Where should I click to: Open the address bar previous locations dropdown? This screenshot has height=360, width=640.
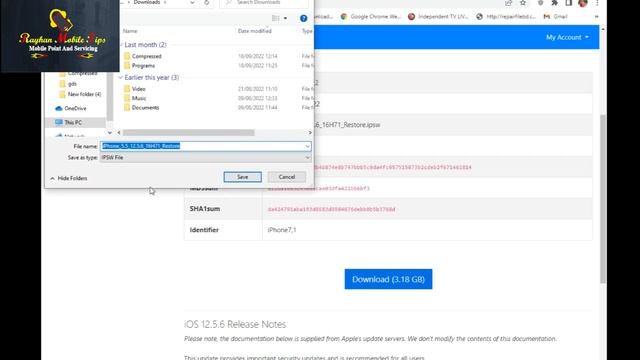pos(192,3)
